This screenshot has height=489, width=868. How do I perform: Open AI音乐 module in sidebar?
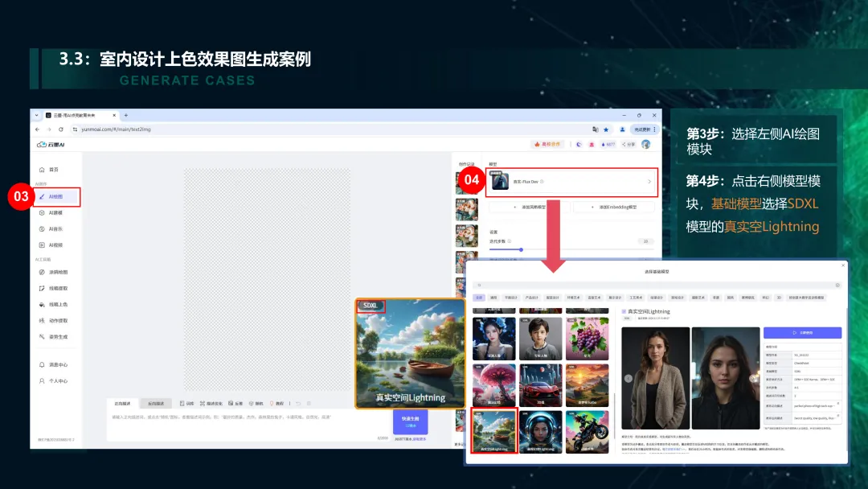[x=51, y=228]
